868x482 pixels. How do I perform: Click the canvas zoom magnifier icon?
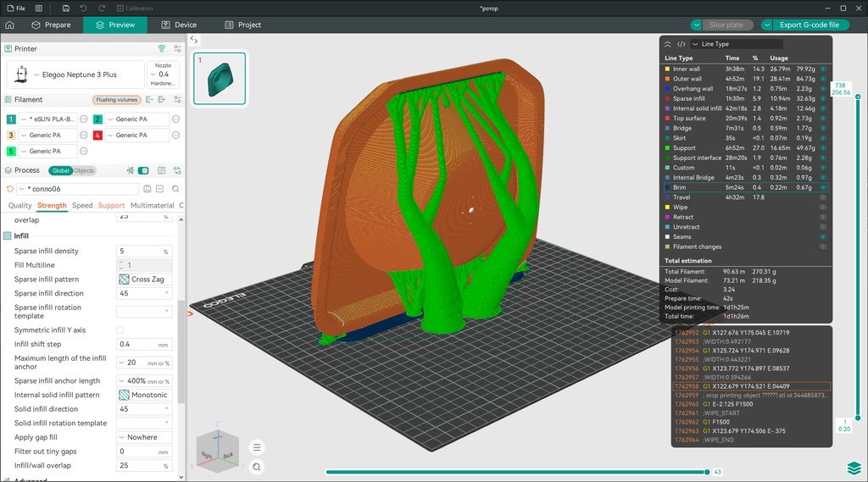(x=257, y=467)
